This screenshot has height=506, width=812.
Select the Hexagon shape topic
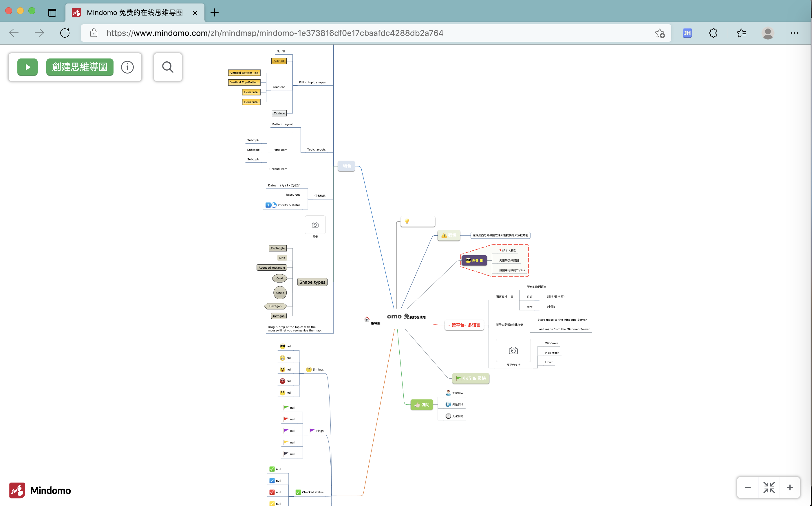(275, 306)
